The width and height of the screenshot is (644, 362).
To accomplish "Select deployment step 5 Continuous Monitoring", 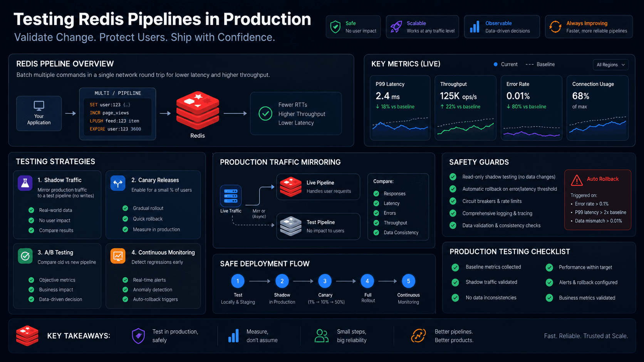I will pos(408,281).
